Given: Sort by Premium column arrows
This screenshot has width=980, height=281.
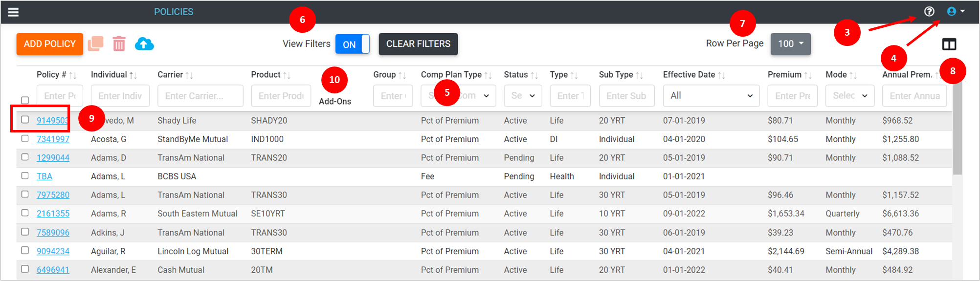Looking at the screenshot, I should (x=808, y=75).
